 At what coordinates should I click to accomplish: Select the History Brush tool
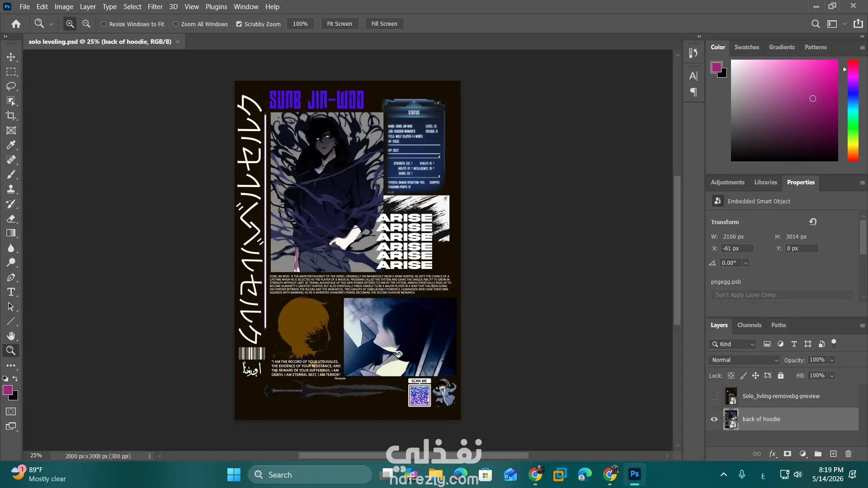tap(11, 204)
